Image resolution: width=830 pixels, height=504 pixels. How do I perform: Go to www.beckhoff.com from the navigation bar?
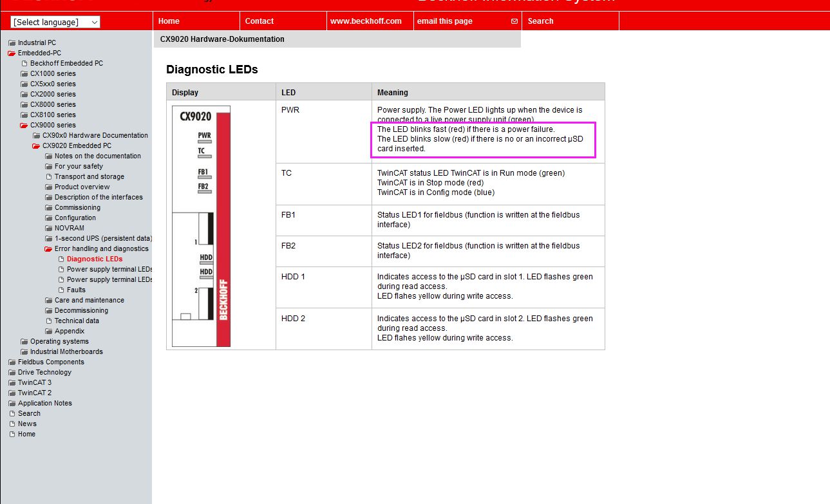point(366,21)
